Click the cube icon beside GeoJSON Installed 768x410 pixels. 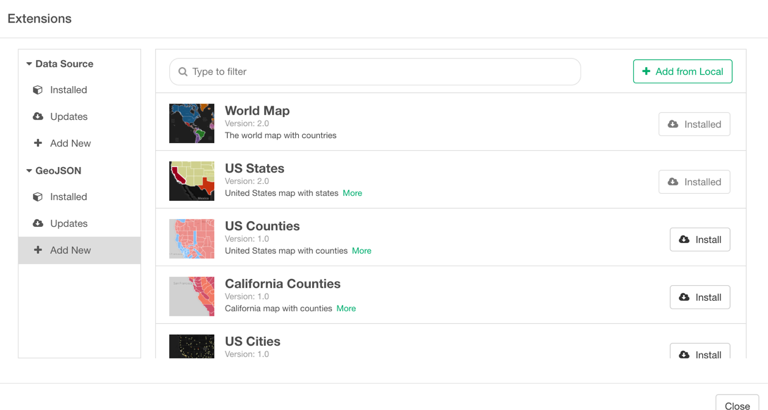(38, 197)
